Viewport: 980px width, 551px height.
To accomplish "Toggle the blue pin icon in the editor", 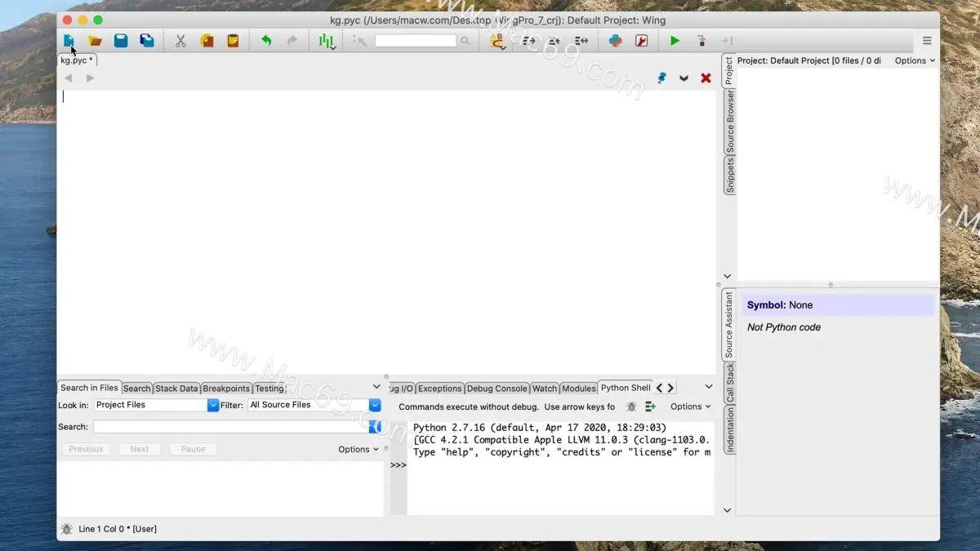I will [661, 78].
